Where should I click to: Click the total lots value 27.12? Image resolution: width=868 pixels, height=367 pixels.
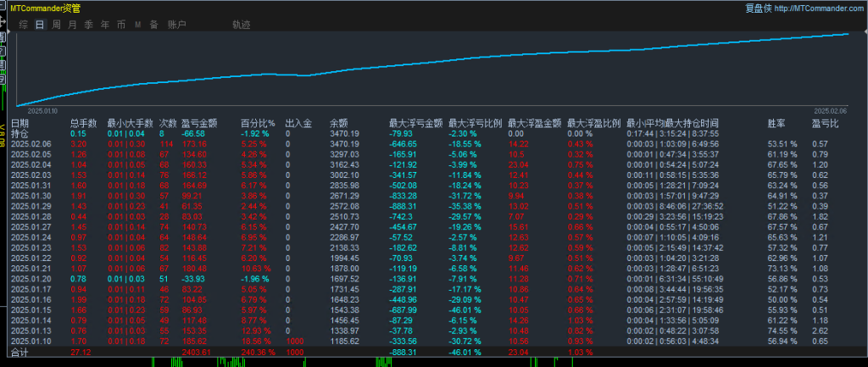coord(81,352)
